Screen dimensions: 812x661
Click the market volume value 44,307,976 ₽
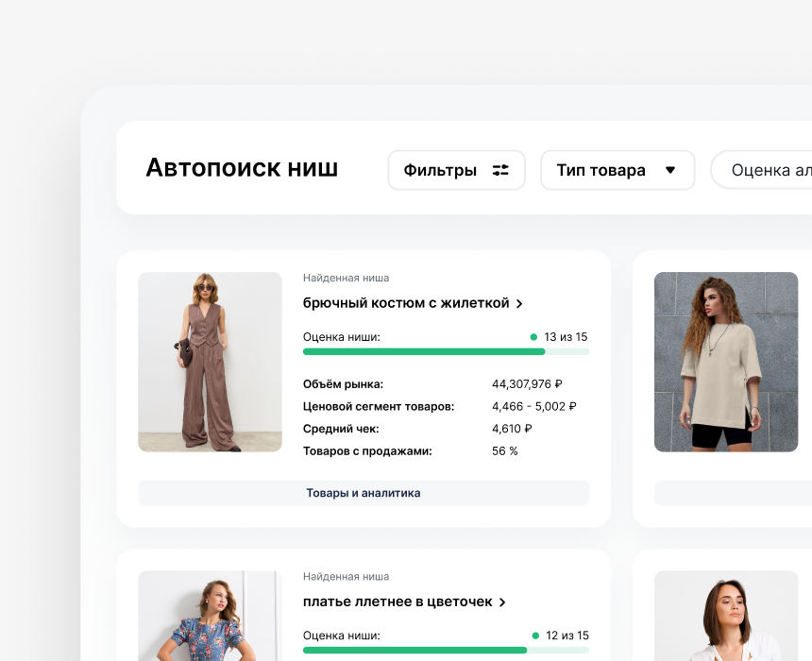coord(527,384)
